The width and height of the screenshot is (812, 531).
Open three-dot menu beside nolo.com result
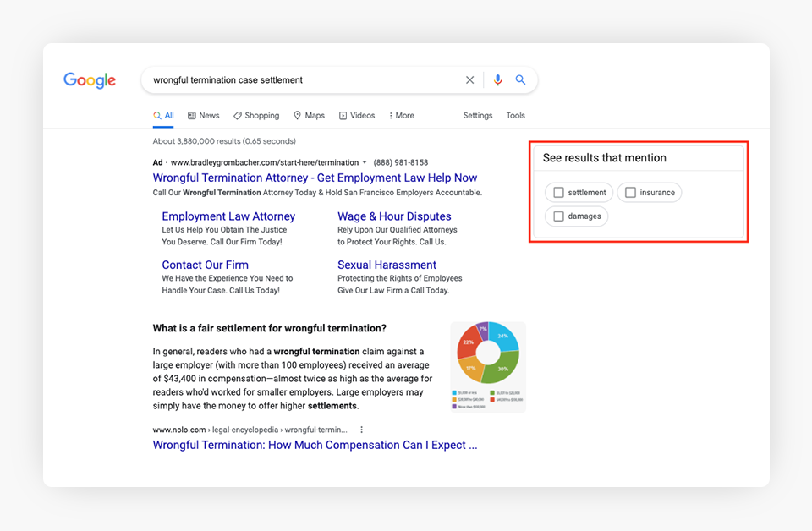pyautogui.click(x=362, y=430)
